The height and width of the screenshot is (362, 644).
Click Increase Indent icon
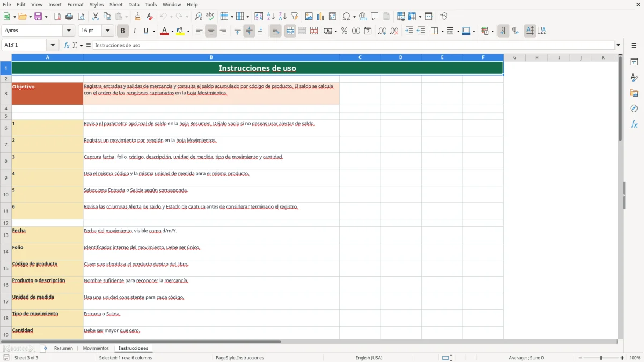409,31
